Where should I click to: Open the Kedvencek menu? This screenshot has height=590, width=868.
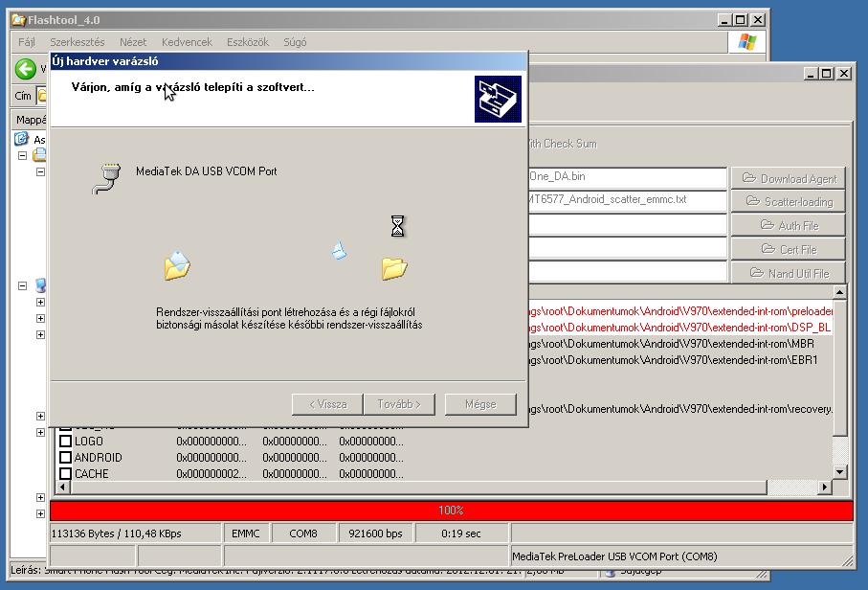click(187, 42)
